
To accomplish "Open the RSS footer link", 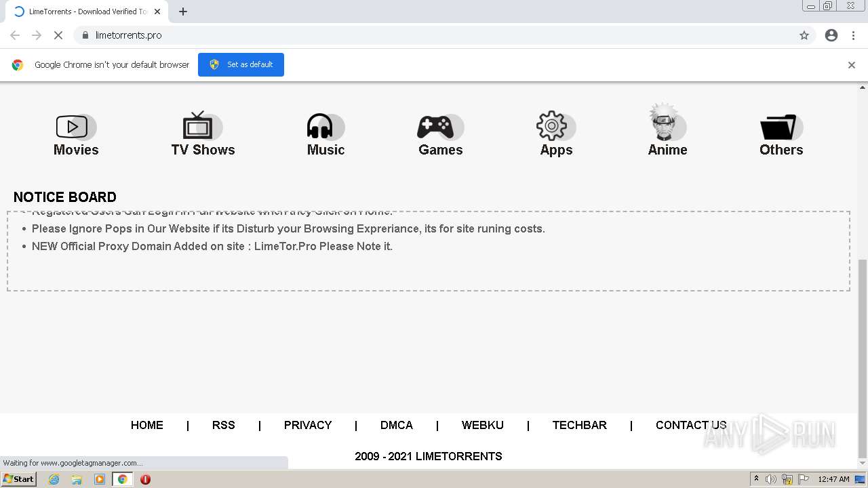I will 223,425.
